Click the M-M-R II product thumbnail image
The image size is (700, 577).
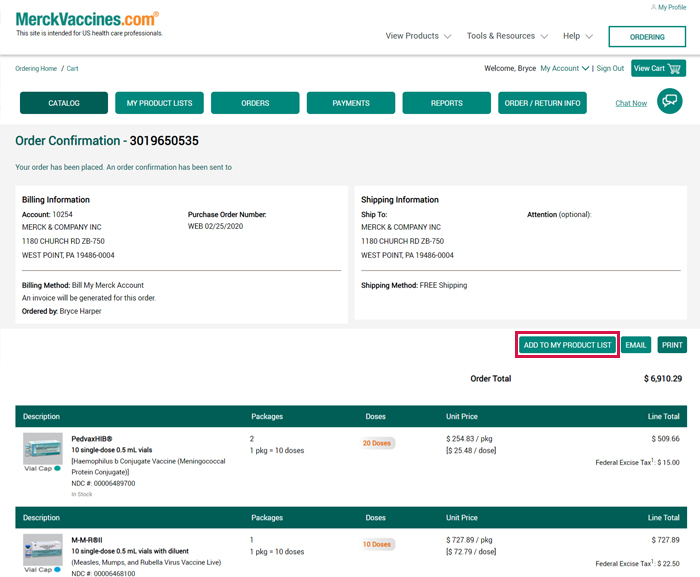click(x=43, y=550)
